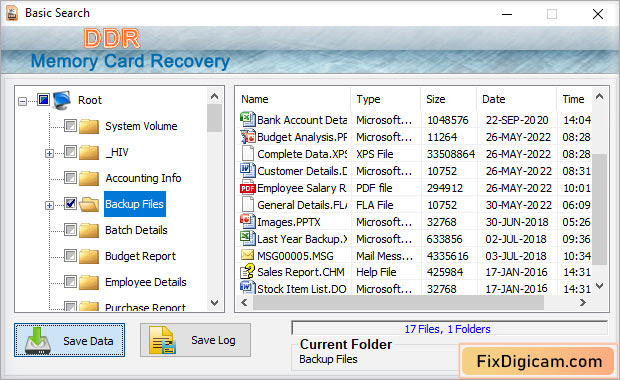This screenshot has height=380, width=620.
Task: Click the file list vertical scrollbar thumb
Action: click(600, 209)
